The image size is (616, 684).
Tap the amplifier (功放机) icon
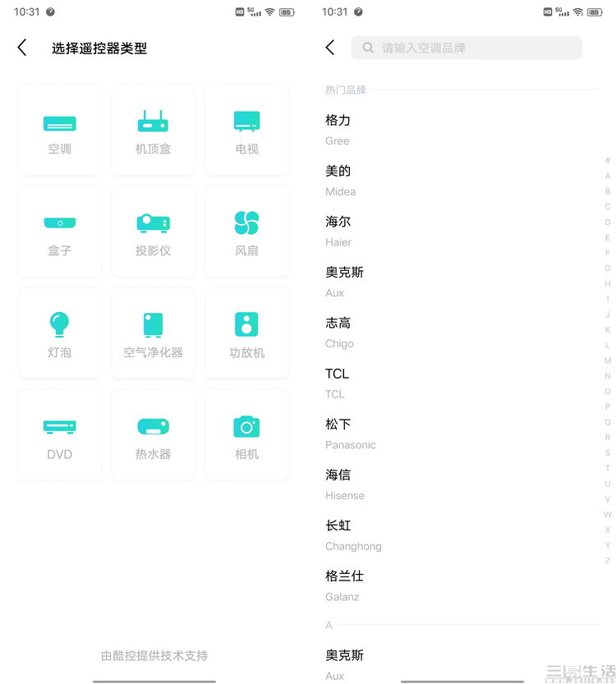246,333
